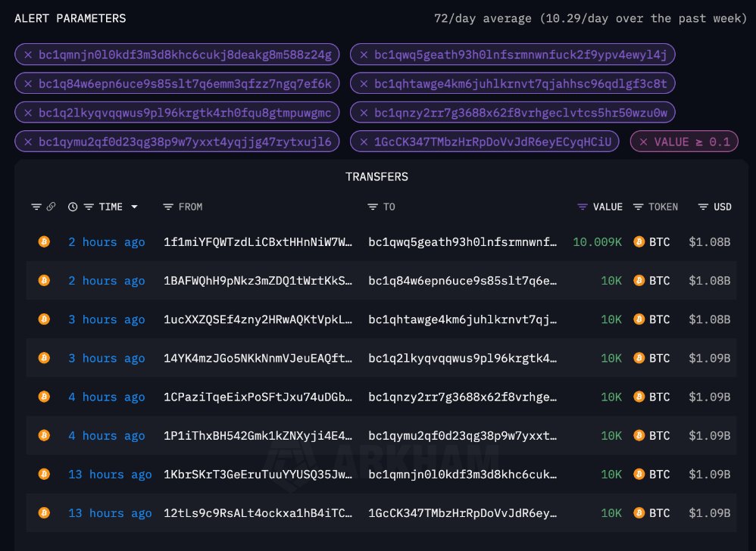Click Bitcoin chain icon in 1ucXXZQSEf4zny2HRwAQKtVpkL row
Viewport: 756px width, 551px height.
(44, 319)
